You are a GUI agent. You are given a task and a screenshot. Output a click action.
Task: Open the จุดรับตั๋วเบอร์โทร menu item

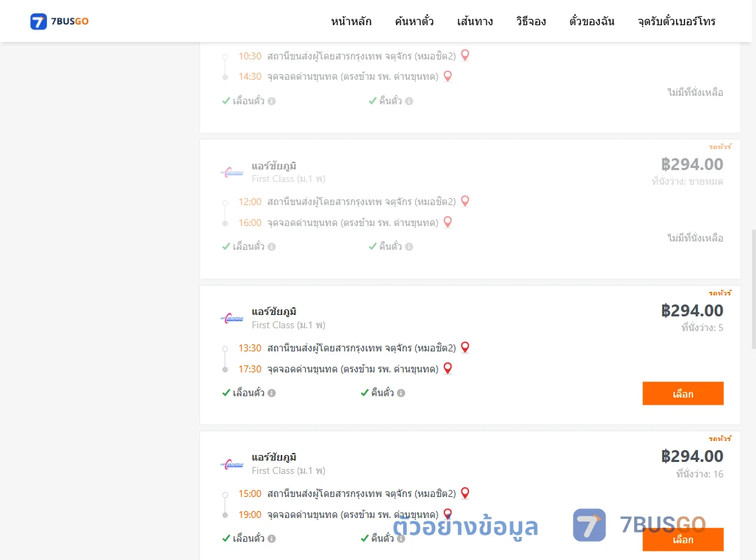tap(676, 21)
